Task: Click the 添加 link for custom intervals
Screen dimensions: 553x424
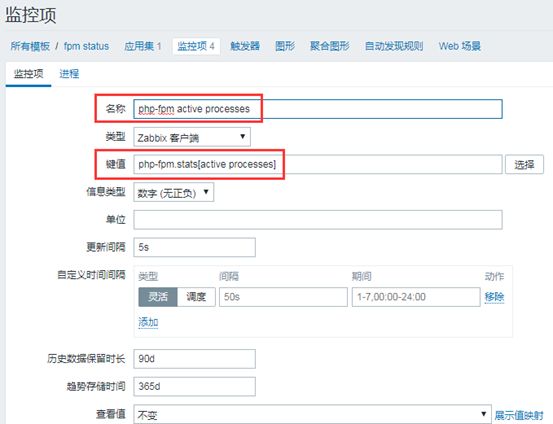Action: (148, 322)
